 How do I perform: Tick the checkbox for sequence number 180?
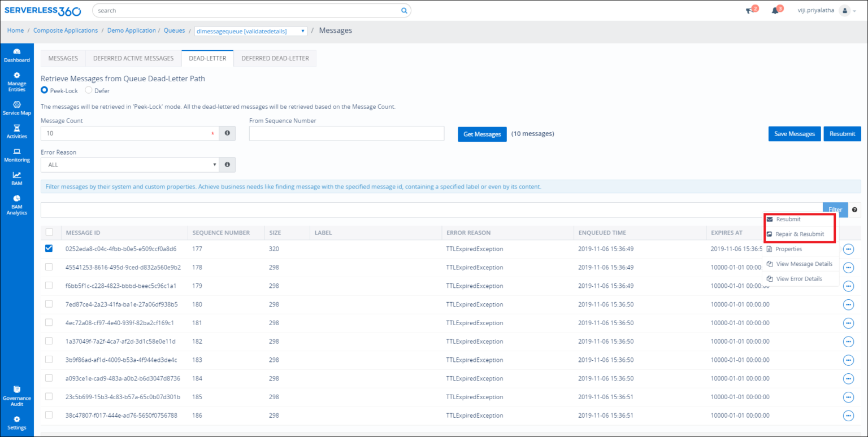49,304
